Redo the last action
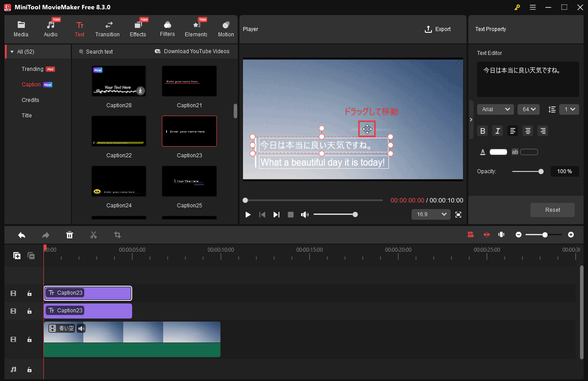The image size is (588, 381). pyautogui.click(x=46, y=235)
